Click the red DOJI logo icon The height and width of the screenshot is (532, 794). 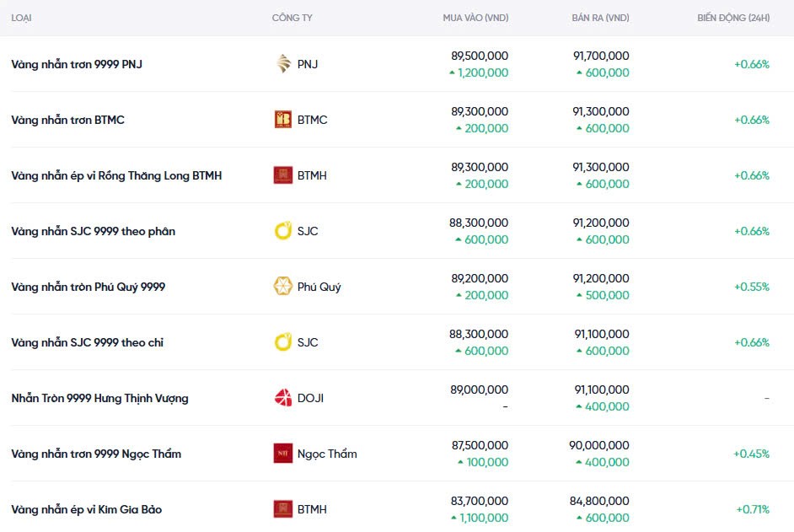click(x=283, y=398)
